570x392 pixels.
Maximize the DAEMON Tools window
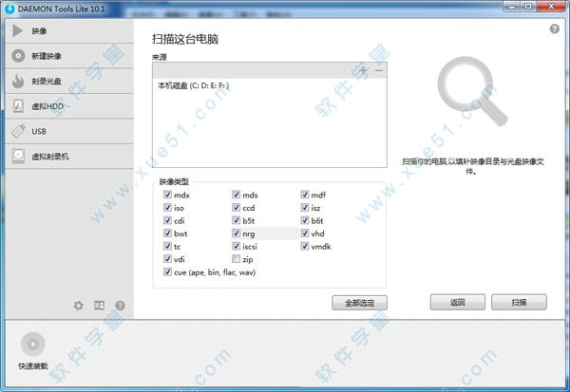click(x=528, y=7)
